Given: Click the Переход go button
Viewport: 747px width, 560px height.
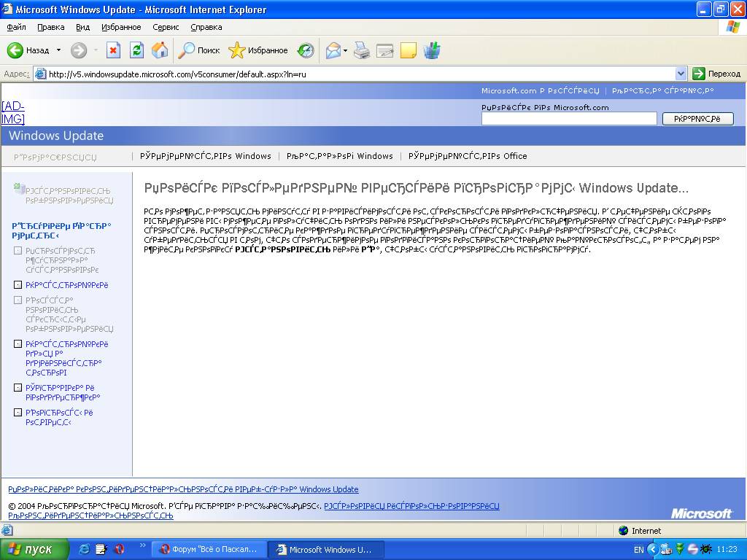Looking at the screenshot, I should [716, 74].
